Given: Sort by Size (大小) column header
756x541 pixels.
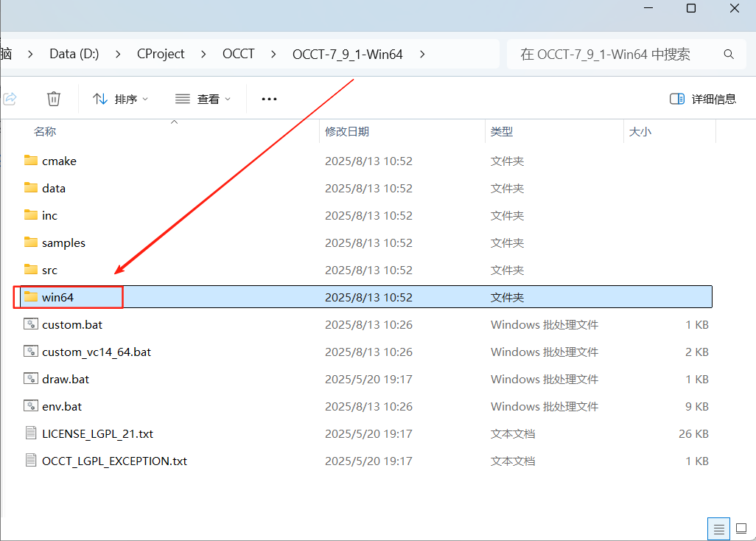Looking at the screenshot, I should (640, 132).
